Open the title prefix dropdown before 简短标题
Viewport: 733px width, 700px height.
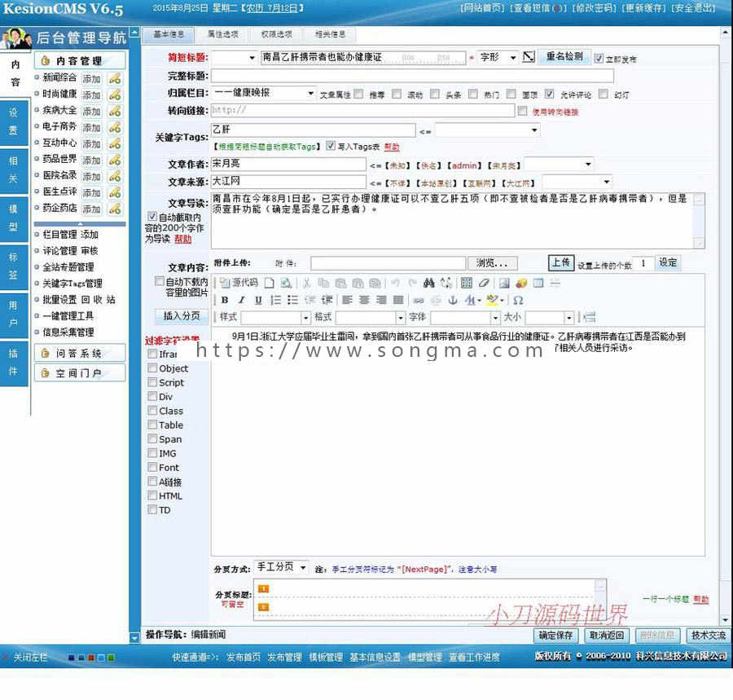pyautogui.click(x=235, y=57)
